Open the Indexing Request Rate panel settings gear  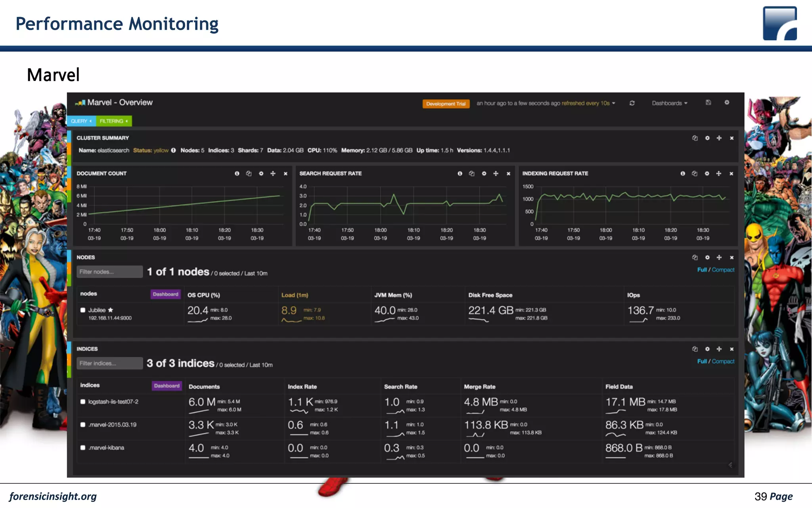(707, 174)
